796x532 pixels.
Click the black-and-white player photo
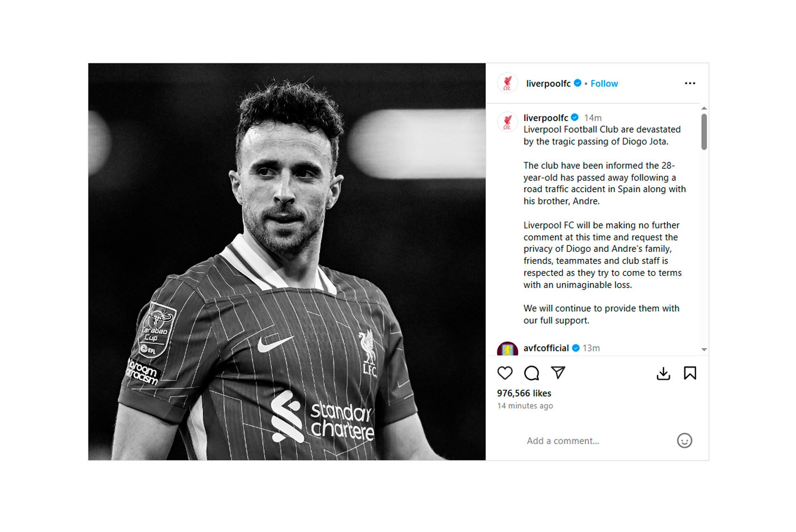click(287, 261)
